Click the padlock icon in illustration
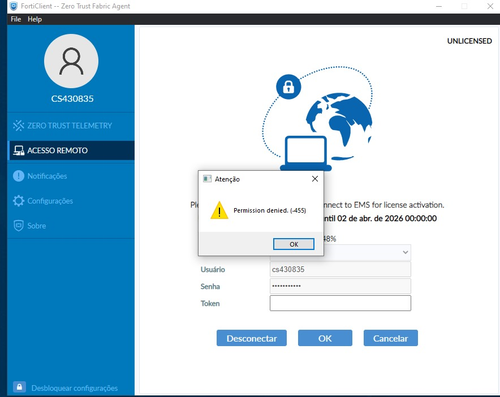500x397 pixels. pyautogui.click(x=288, y=87)
